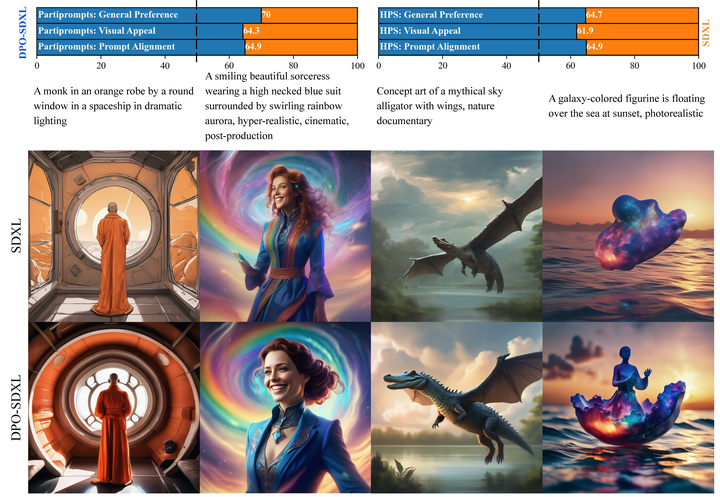720x497 pixels.
Task: Click the DPO-SDXL smiling sorceress in blue suit
Action: click(285, 407)
